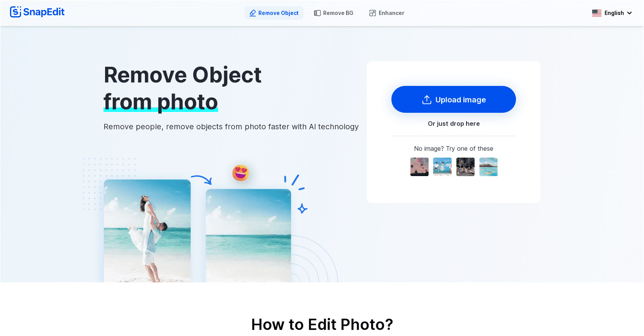Choose the dark group photo sample
The width and height of the screenshot is (644, 336).
click(465, 167)
